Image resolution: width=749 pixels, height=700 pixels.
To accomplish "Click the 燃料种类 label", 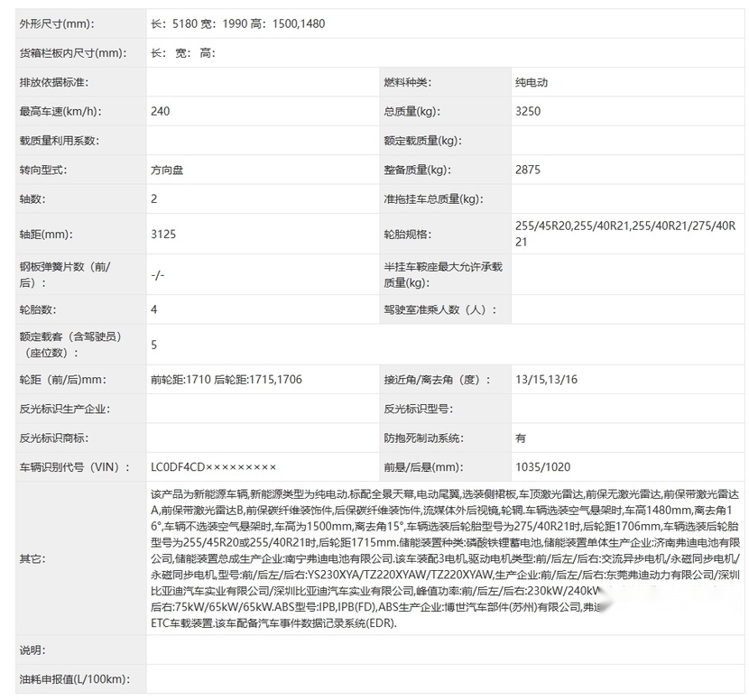I will pyautogui.click(x=408, y=82).
